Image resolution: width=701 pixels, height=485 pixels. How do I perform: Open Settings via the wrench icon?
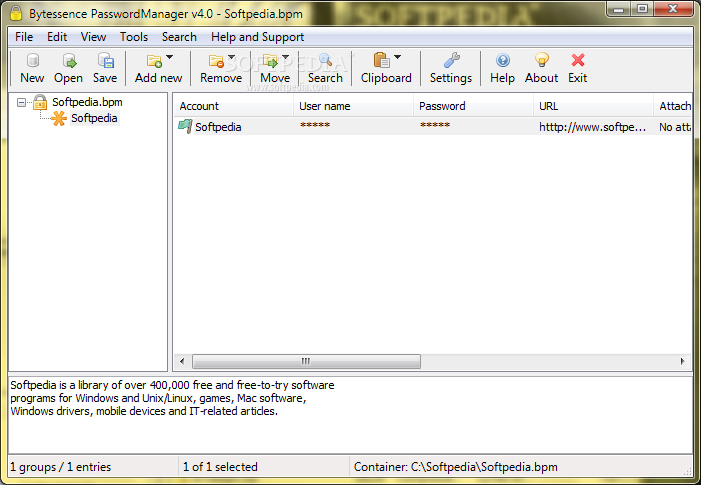(x=452, y=60)
